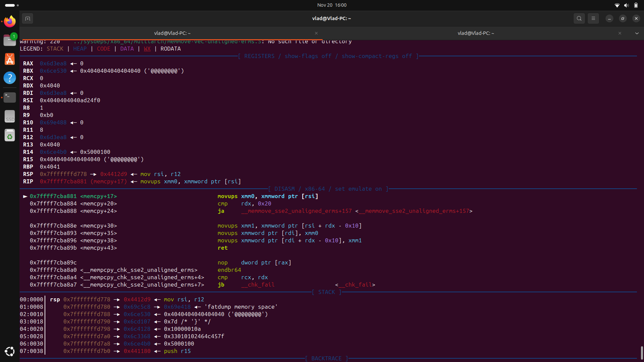Click the RIP address 0x7ffff7cba881
Viewport: 644px width, 362px height.
63,181
